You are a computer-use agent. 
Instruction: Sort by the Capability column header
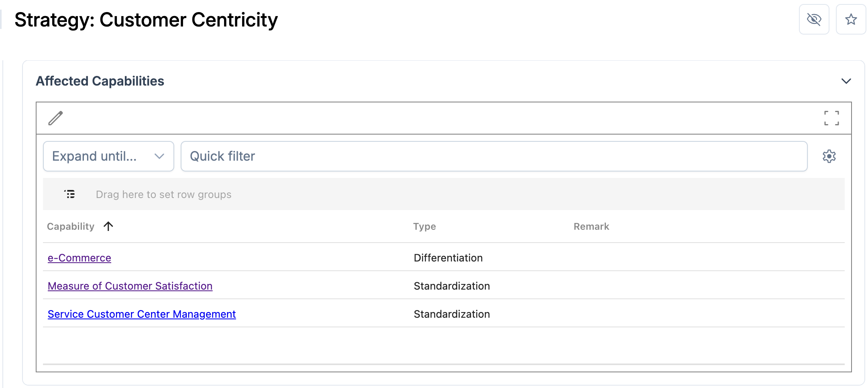71,227
